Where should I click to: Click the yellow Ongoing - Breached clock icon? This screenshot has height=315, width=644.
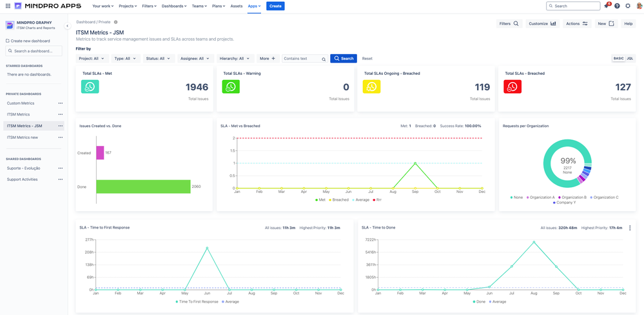pyautogui.click(x=372, y=86)
